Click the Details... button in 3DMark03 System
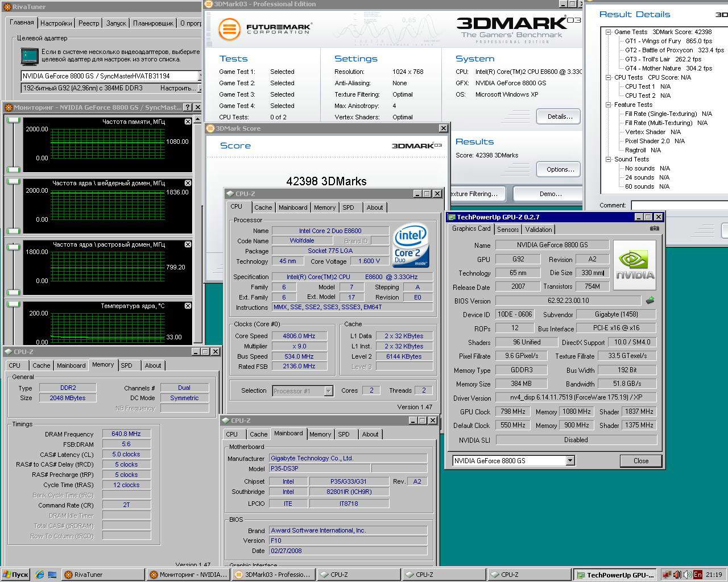728x582 pixels. (x=559, y=117)
